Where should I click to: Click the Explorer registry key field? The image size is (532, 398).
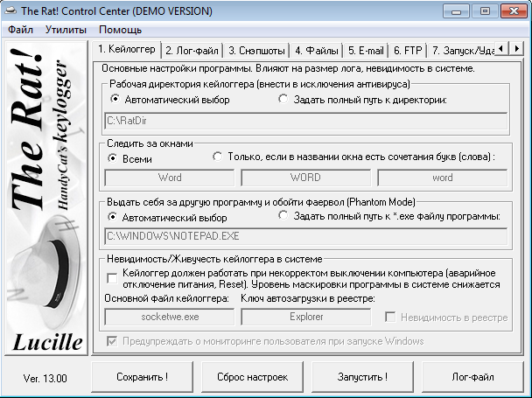pyautogui.click(x=305, y=317)
